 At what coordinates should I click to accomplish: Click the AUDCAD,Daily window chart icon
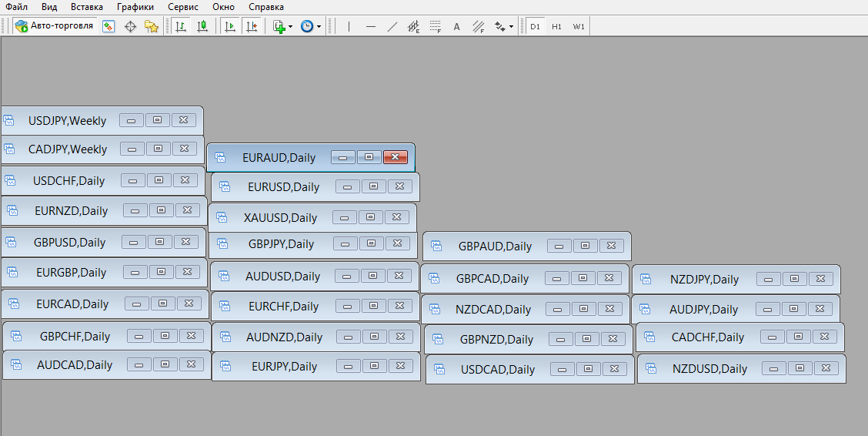[x=16, y=364]
